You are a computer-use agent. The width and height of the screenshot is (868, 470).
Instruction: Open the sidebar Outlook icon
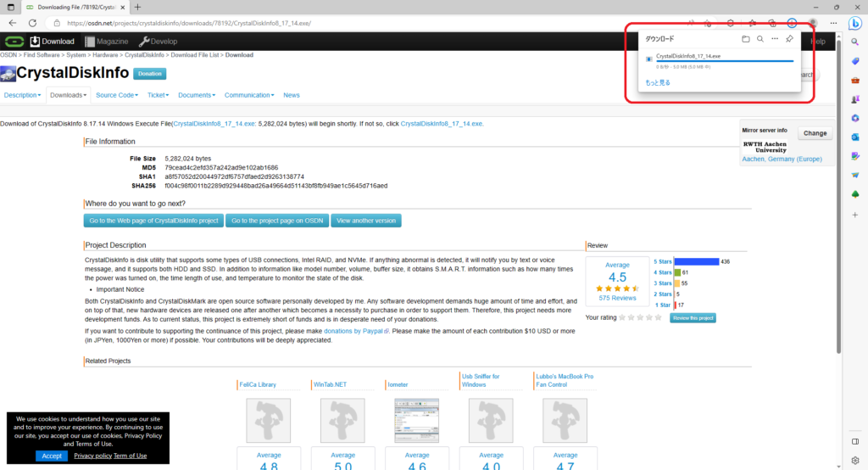click(855, 137)
